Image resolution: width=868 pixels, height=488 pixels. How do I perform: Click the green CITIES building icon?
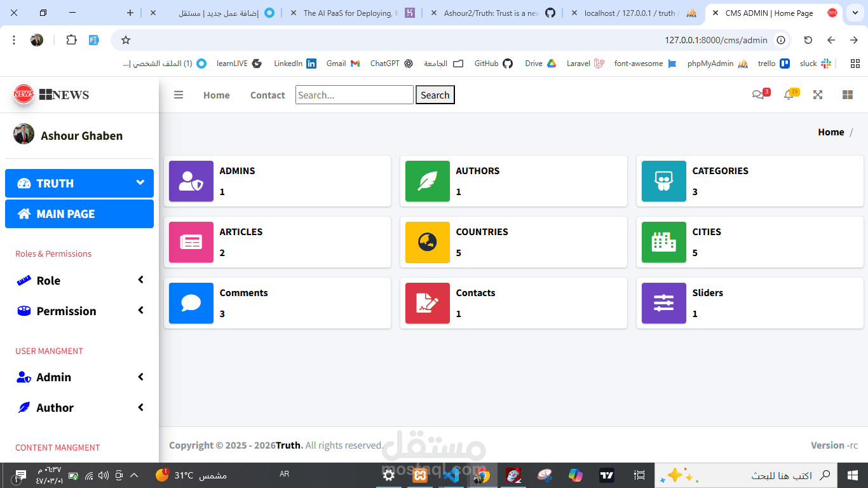(664, 242)
